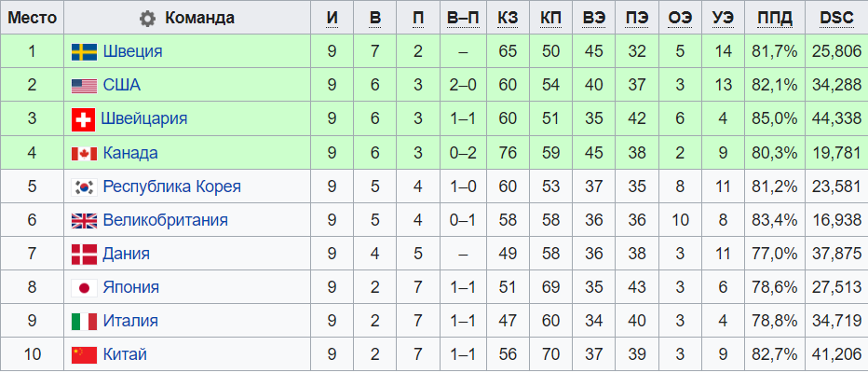Click the British flag icon
This screenshot has height=373, width=868.
(x=85, y=221)
